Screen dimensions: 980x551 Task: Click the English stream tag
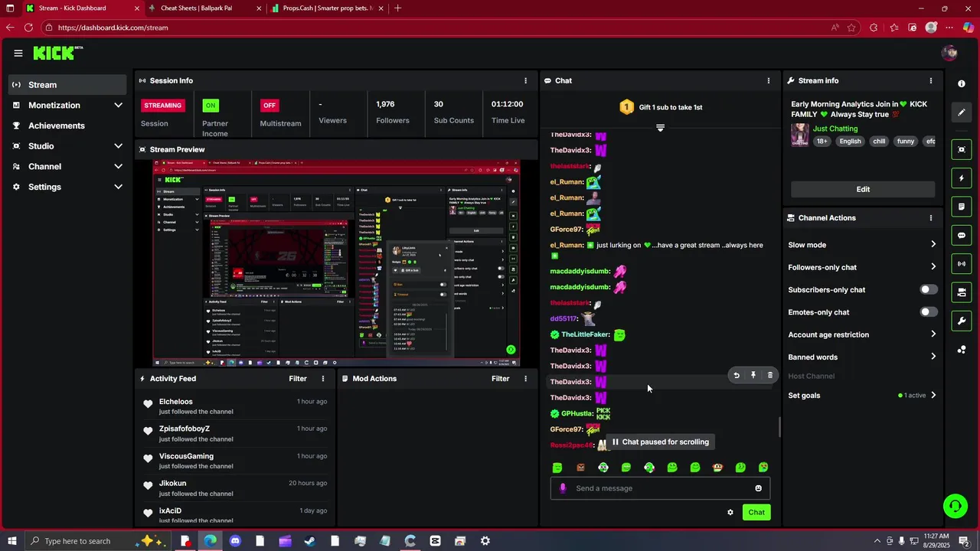click(x=850, y=142)
